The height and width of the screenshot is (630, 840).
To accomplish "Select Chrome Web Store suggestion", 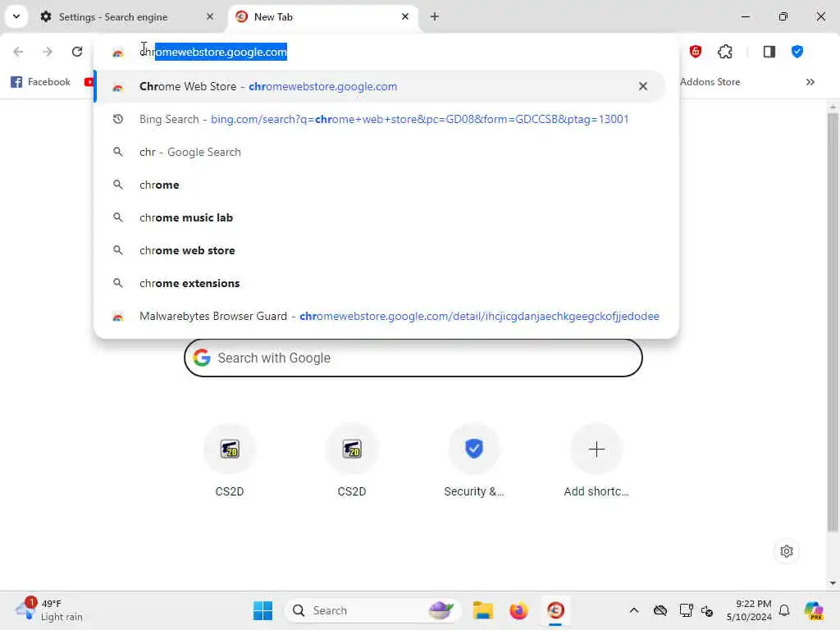I will click(x=379, y=86).
